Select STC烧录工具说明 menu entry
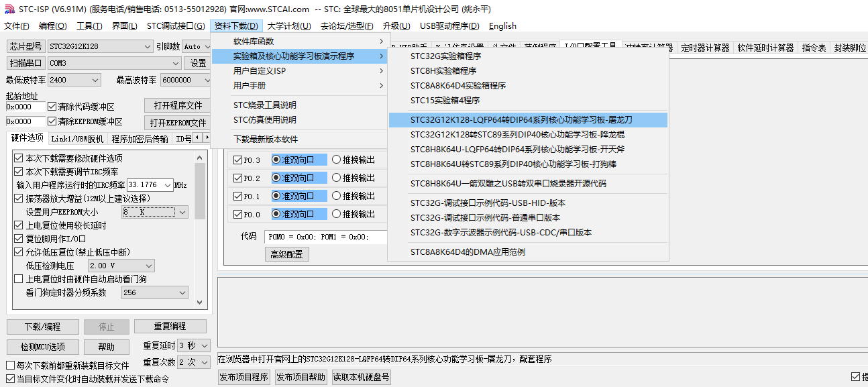The height and width of the screenshot is (387, 868). pos(299,105)
